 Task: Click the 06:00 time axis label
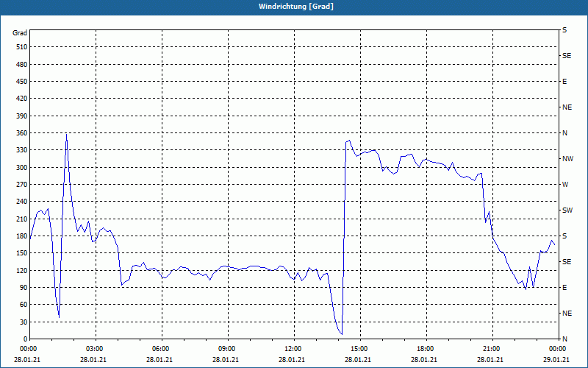tap(161, 349)
